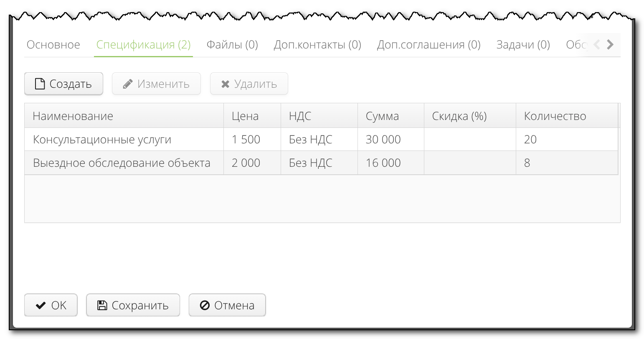
Task: Click the Сумма column header
Action: click(382, 116)
